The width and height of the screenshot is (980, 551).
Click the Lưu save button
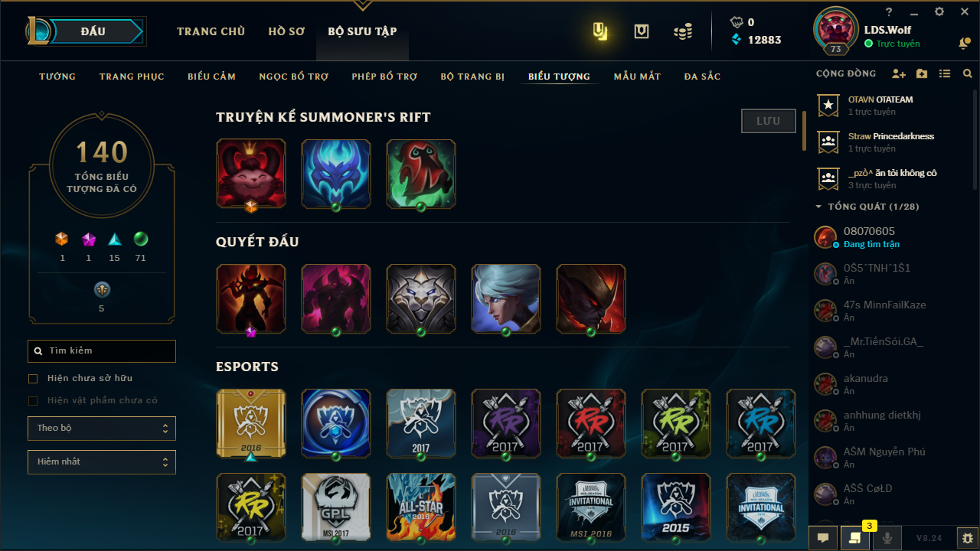pyautogui.click(x=769, y=121)
